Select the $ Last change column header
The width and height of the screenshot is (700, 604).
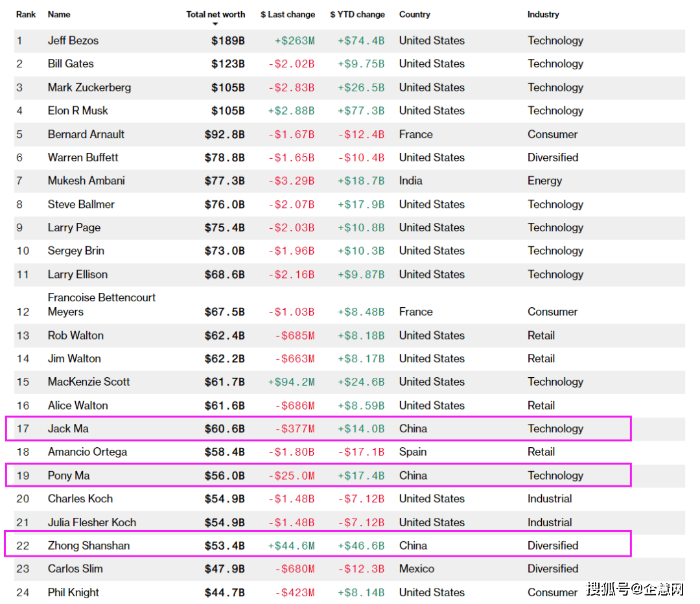pyautogui.click(x=288, y=14)
